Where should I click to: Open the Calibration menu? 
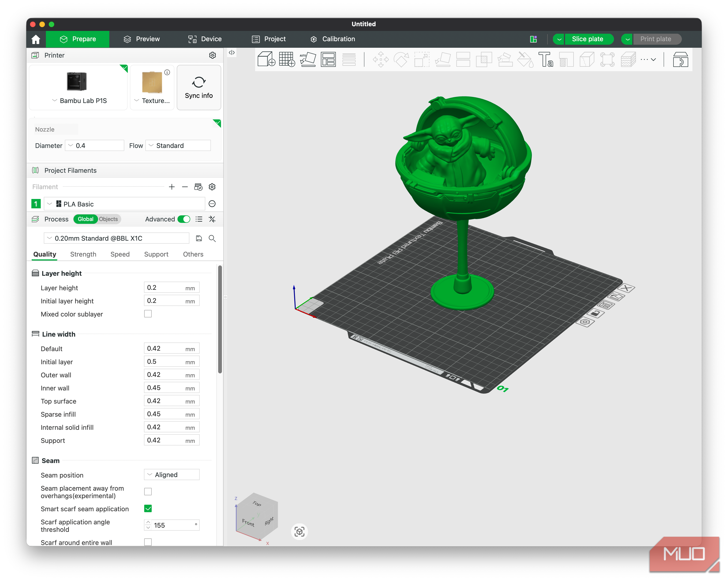pos(333,39)
